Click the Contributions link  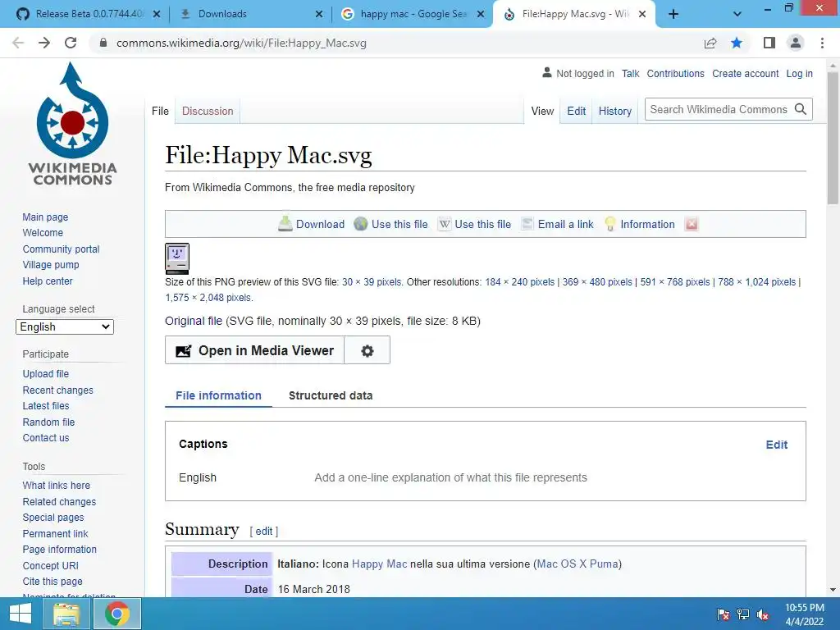point(676,73)
